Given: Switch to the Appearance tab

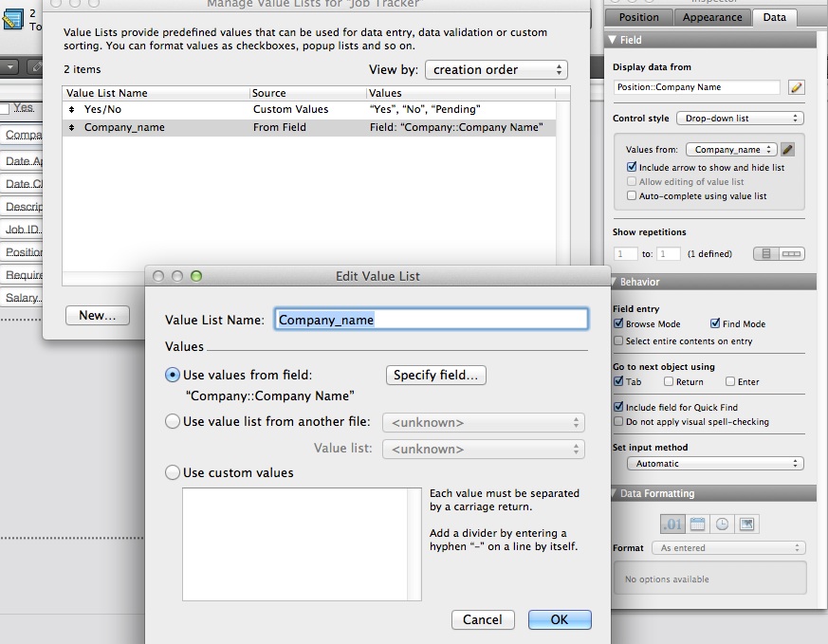Looking at the screenshot, I should pyautogui.click(x=713, y=17).
